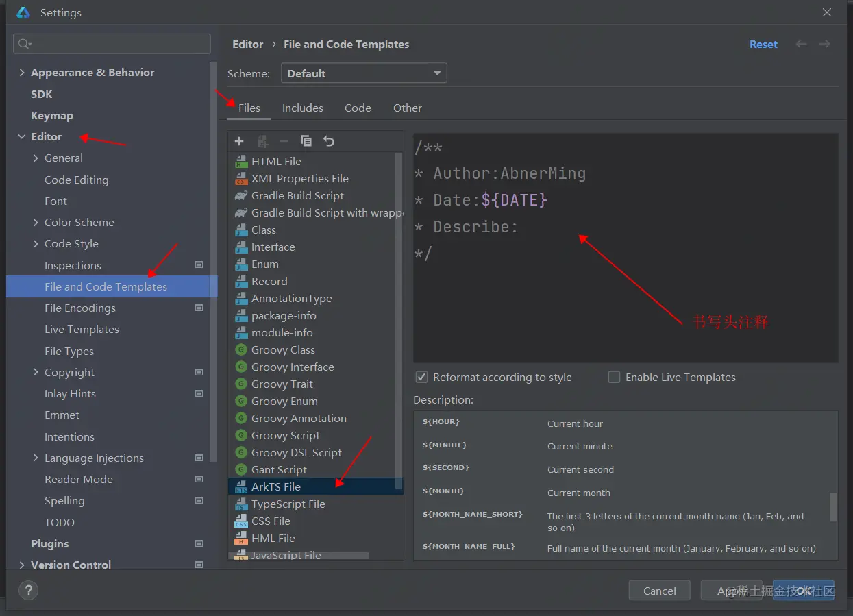853x616 pixels.
Task: Expand the Code Style node
Action: (x=36, y=244)
